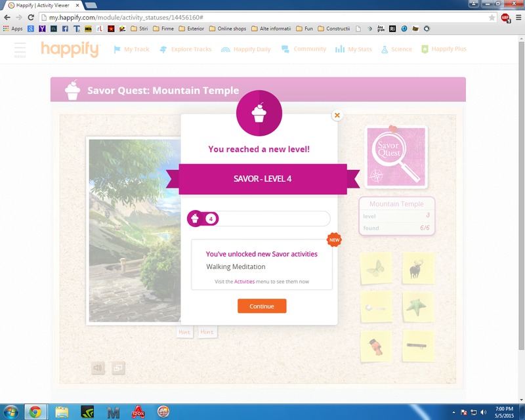Expand the Fun bookmarks folder

304,29
